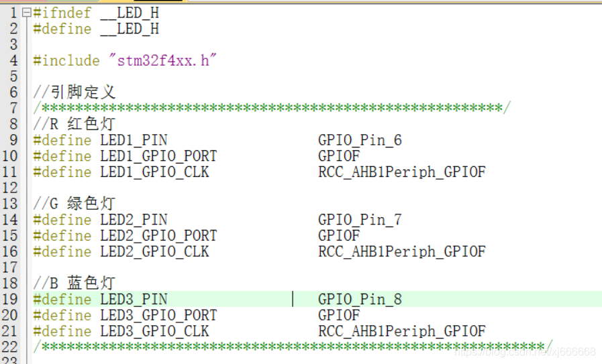Click the blog.csdn.net watermark link

tap(525, 351)
